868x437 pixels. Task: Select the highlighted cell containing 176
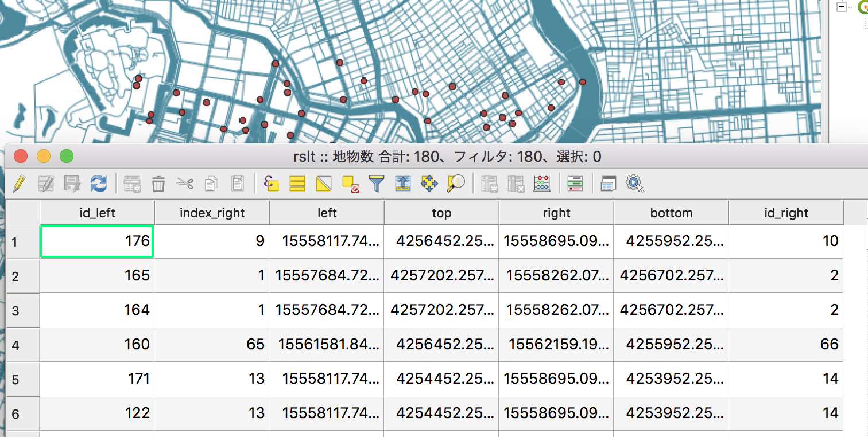(96, 241)
